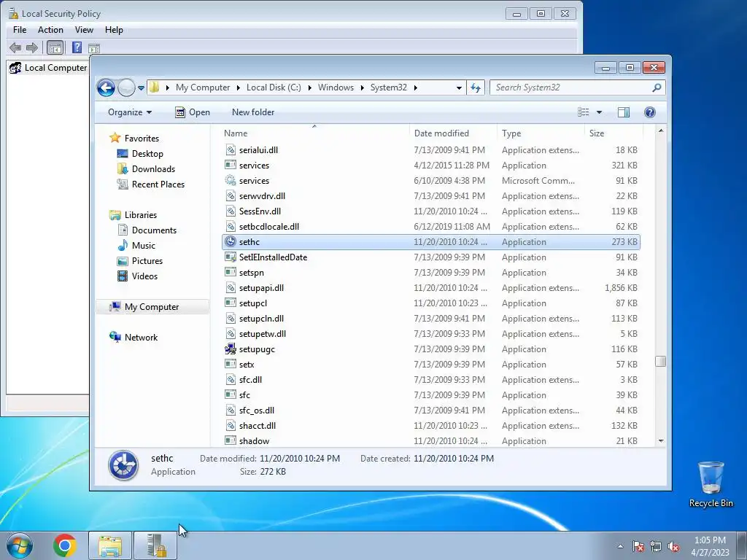
Task: Open Recent Places in Favorites
Action: [158, 184]
